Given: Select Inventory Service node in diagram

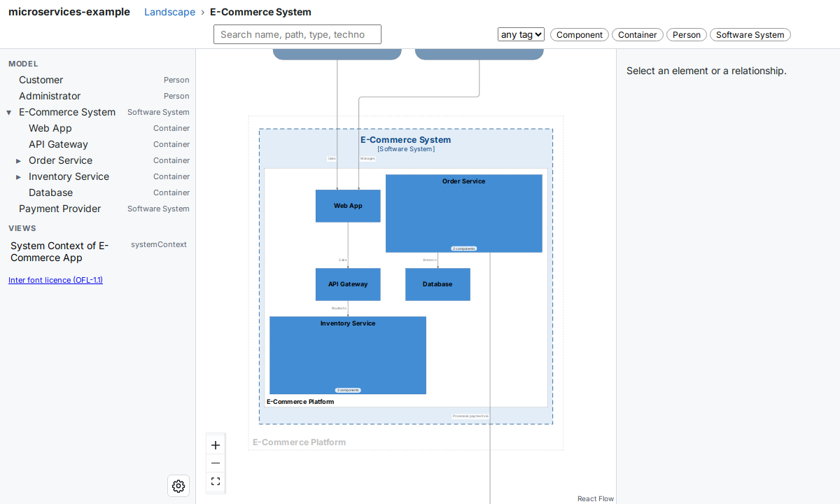Looking at the screenshot, I should pos(348,356).
